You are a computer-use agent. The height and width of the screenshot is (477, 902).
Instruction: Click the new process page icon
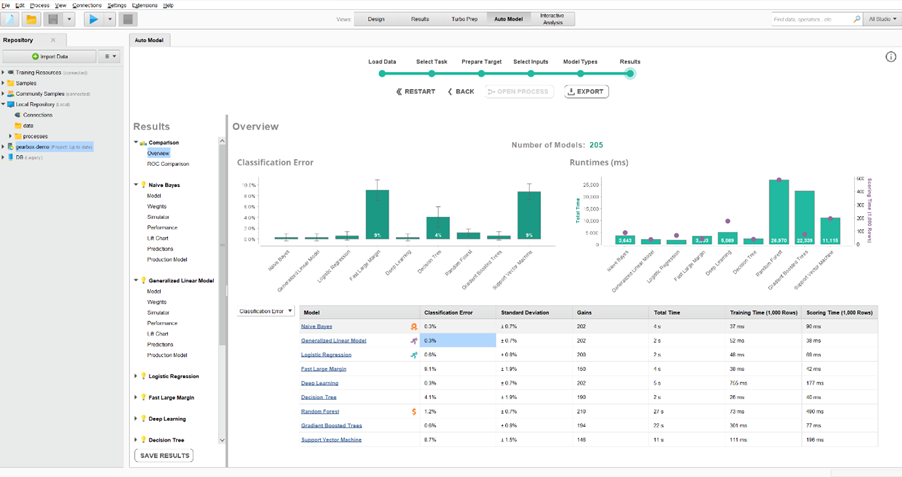10,19
